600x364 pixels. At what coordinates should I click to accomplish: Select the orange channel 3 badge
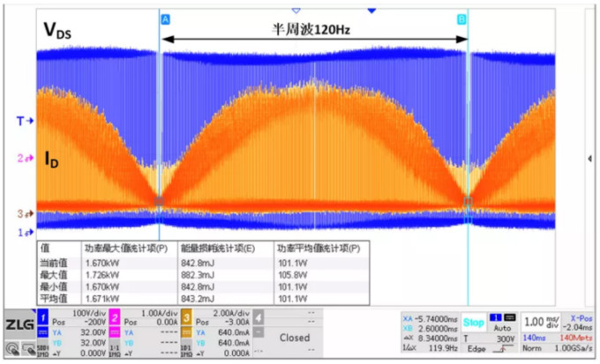187,316
